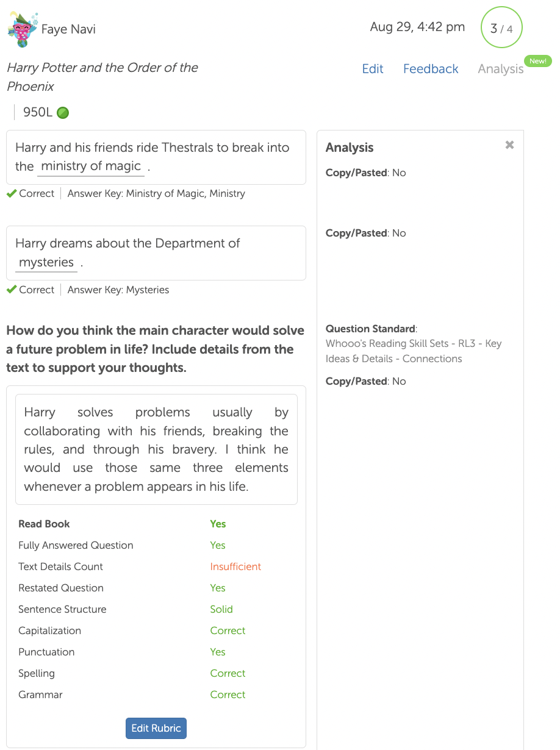Click the green 950L Lexile dot

coord(63,113)
